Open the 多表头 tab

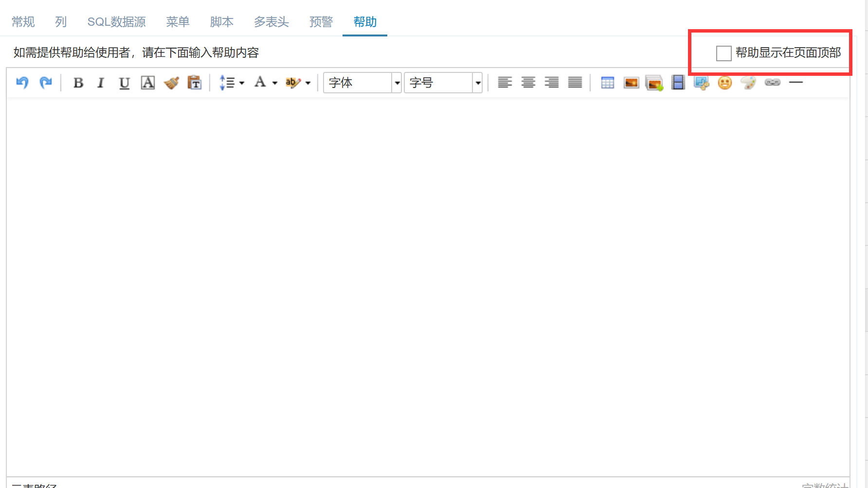[271, 22]
